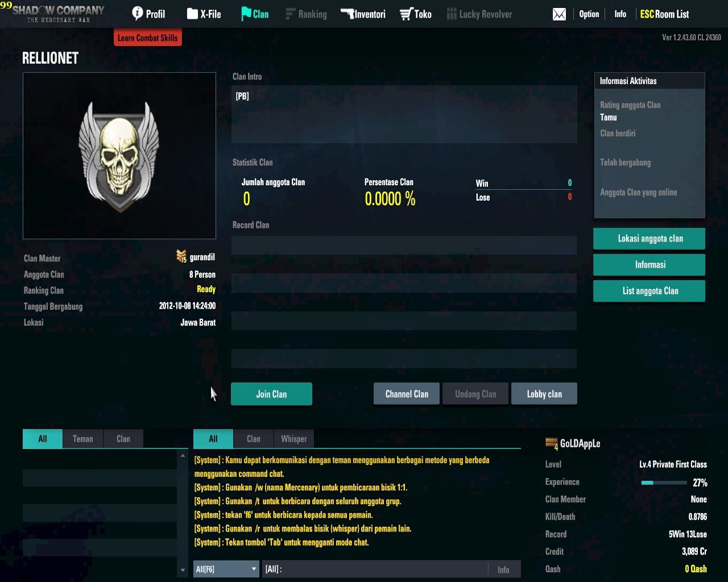Click the X-File folder icon
728x582 pixels.
[192, 14]
